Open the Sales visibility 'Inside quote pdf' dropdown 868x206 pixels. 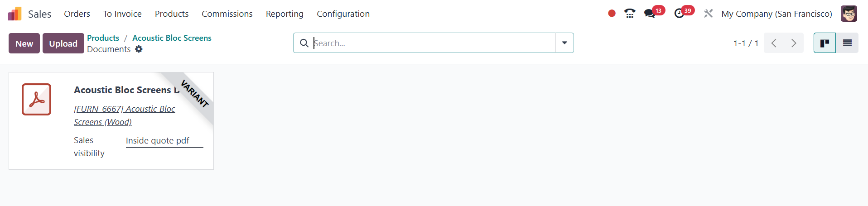click(x=164, y=141)
